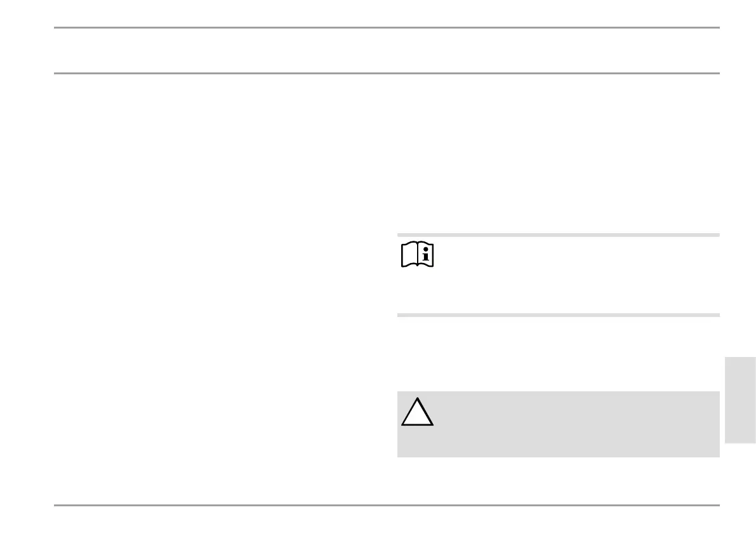
Task: Click the blank info note area beside book icon
Action: pyautogui.click(x=578, y=275)
